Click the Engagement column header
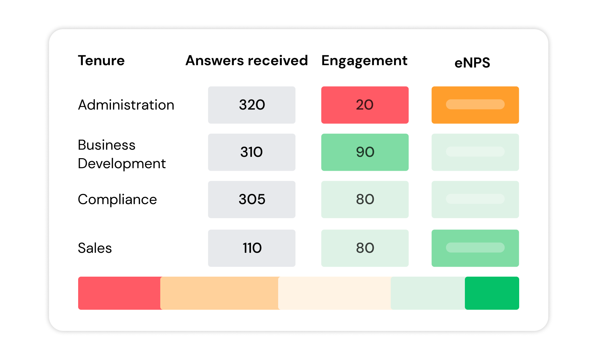 (x=364, y=61)
